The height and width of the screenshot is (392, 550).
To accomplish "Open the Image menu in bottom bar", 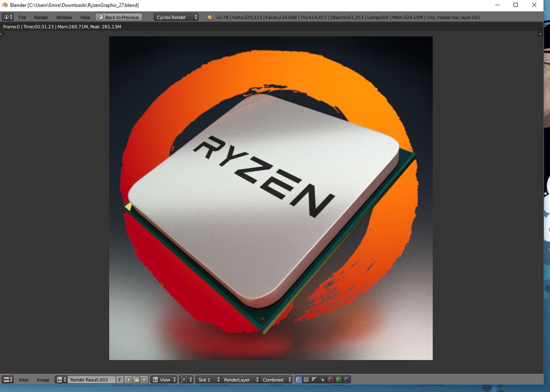I will [x=43, y=380].
